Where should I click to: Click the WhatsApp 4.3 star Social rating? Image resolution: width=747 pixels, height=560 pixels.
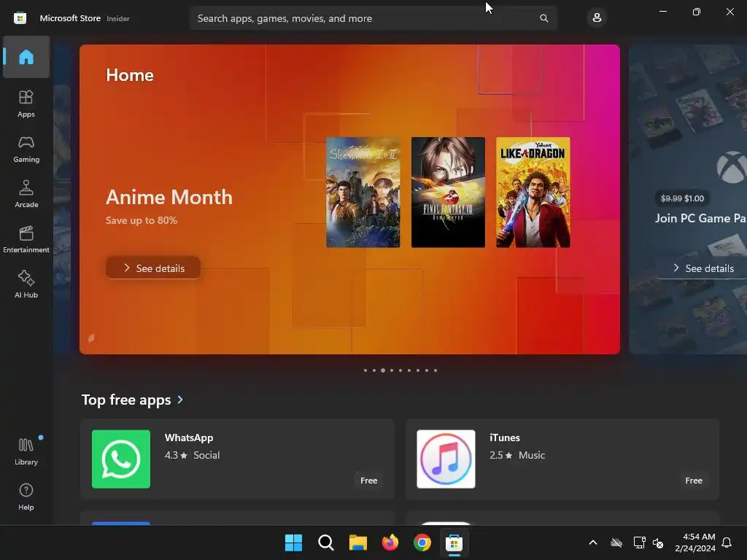(192, 455)
